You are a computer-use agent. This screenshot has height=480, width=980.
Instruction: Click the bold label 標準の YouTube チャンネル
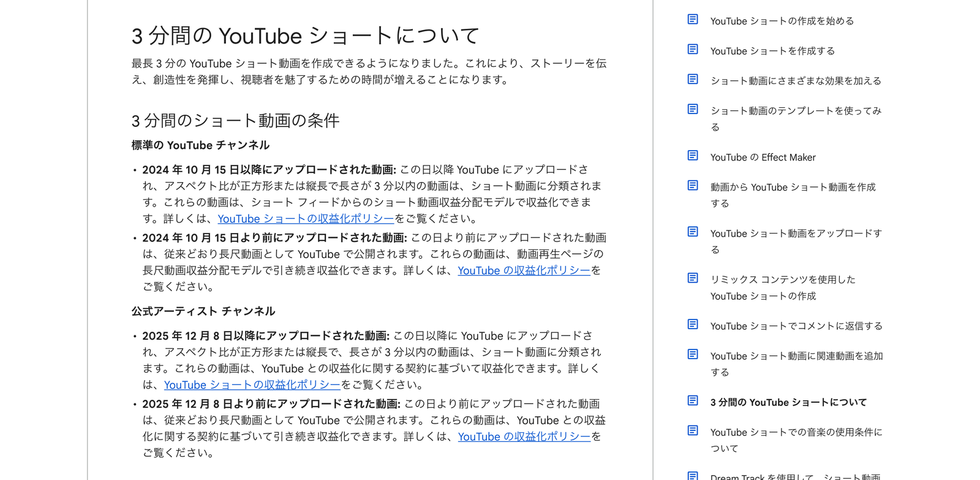200,145
